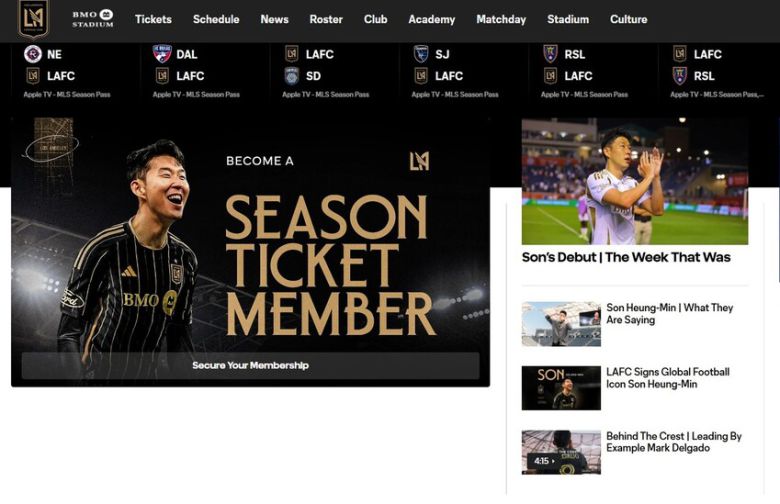The width and height of the screenshot is (780, 504).
Task: Open 'Son Heung-Min | What They Are Saying' article
Action: [670, 313]
